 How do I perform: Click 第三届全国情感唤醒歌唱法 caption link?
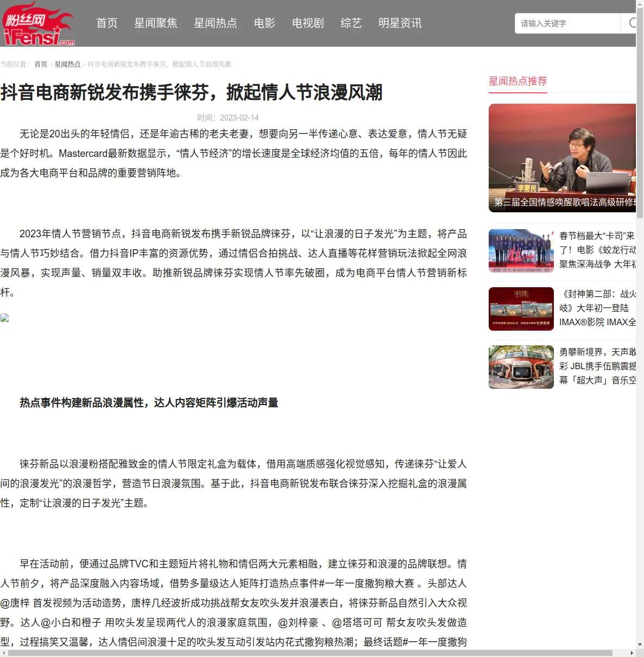pyautogui.click(x=565, y=202)
